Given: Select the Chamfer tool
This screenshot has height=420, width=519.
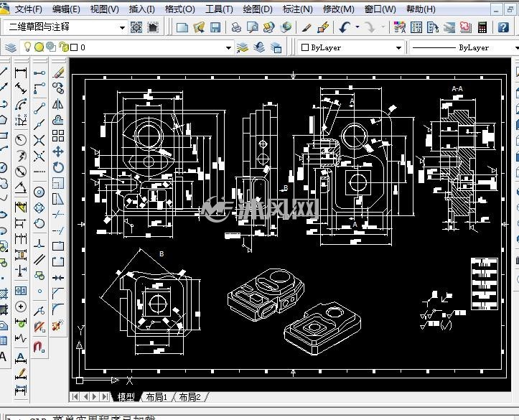Looking at the screenshot, I should 58,293.
